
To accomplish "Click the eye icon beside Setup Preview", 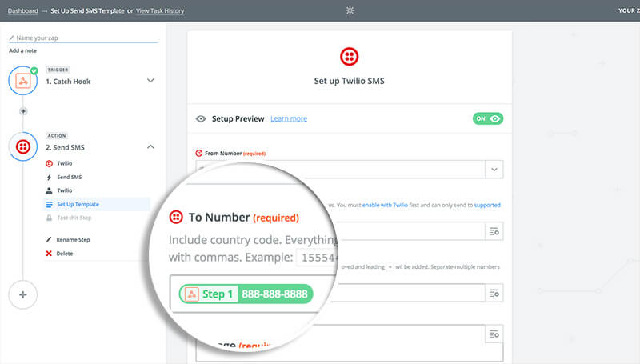I will tap(201, 118).
